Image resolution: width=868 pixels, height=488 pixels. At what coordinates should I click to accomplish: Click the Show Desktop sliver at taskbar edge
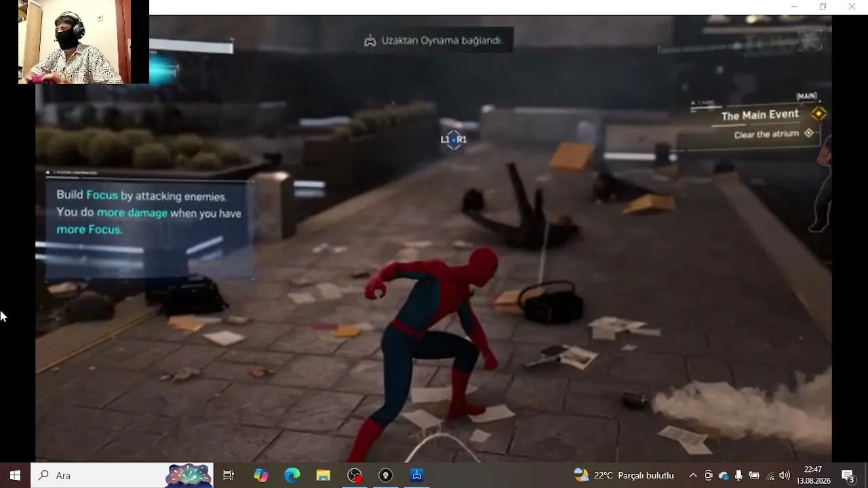[866, 475]
